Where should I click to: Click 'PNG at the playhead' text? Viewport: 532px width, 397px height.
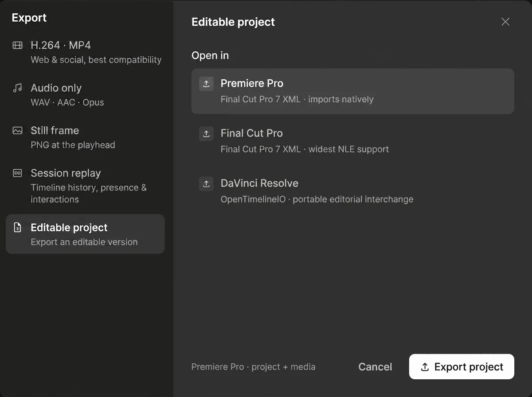[x=73, y=145]
